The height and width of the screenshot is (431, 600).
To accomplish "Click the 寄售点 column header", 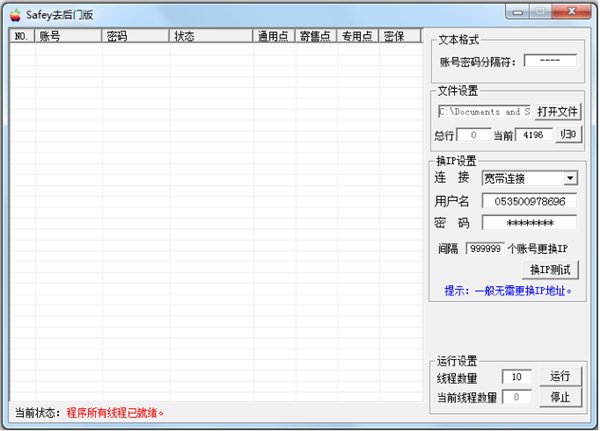I will (316, 36).
